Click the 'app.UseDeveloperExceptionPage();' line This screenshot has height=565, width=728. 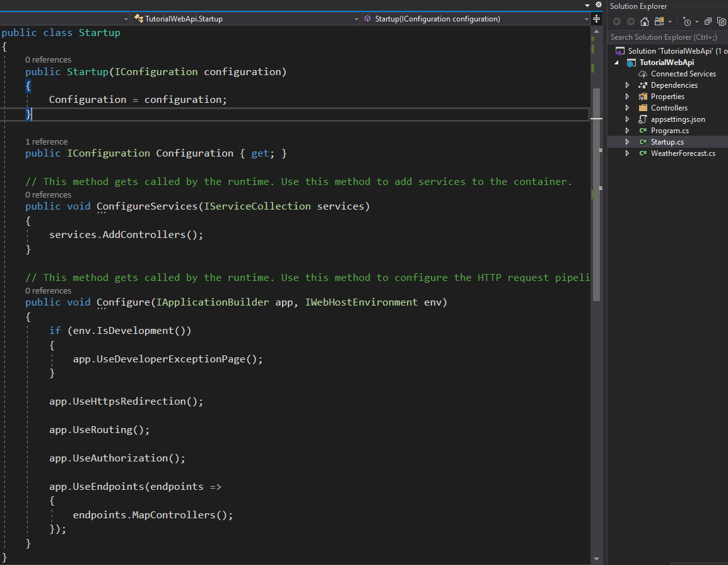point(168,359)
